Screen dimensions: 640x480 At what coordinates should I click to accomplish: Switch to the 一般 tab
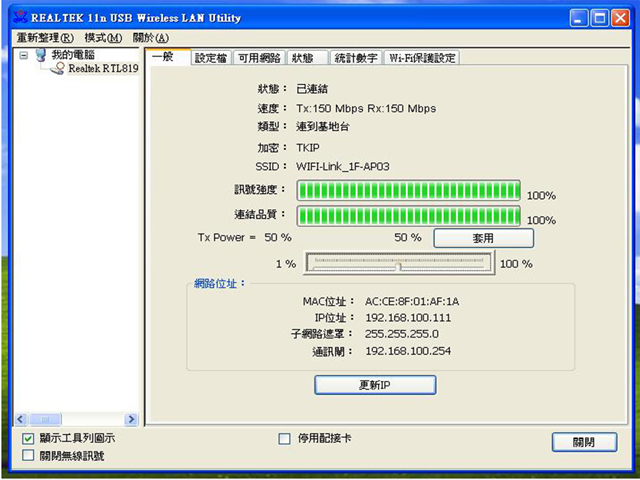pos(168,57)
